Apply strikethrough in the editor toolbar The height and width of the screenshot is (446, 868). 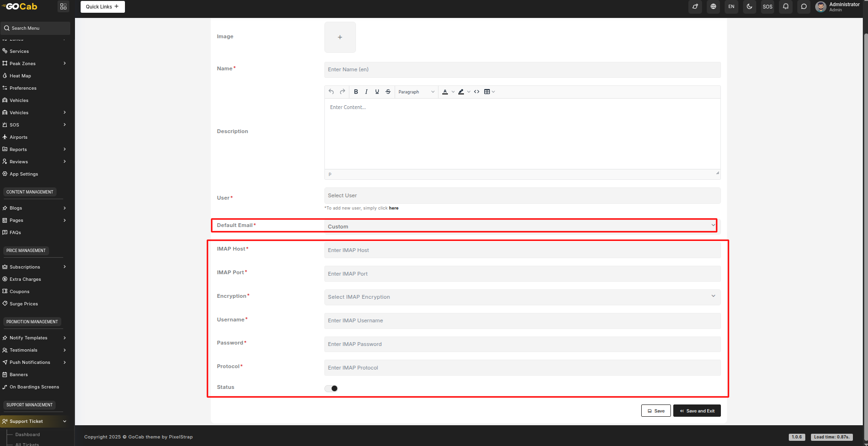(388, 92)
